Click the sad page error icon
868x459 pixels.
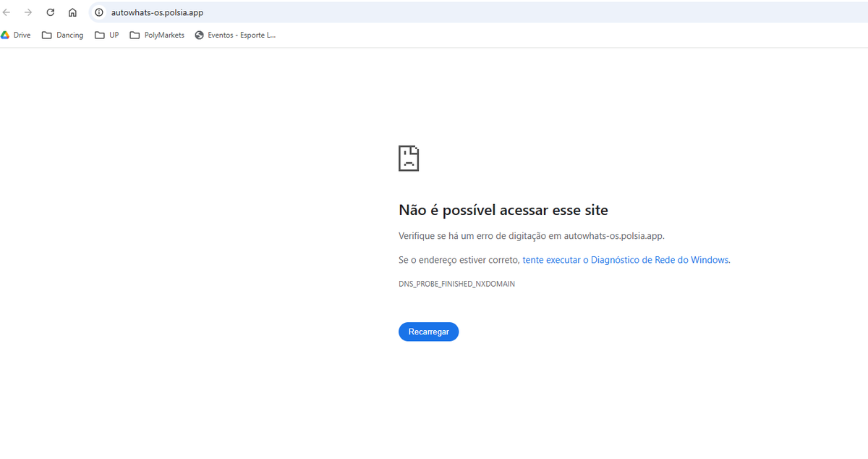click(x=409, y=159)
